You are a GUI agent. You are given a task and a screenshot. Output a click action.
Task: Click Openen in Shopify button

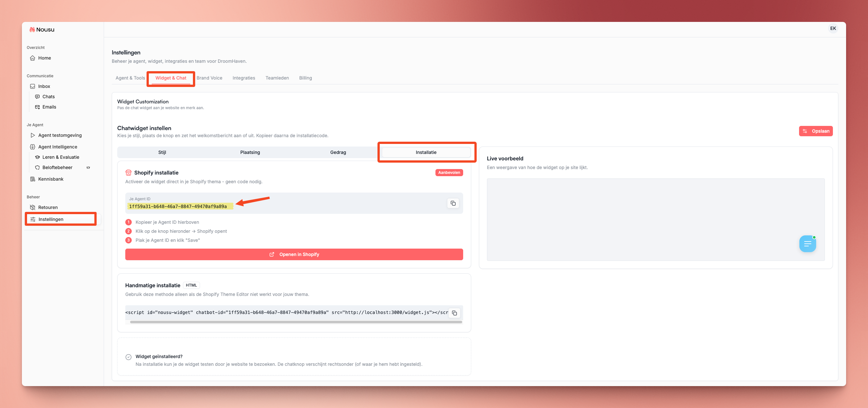[294, 254]
